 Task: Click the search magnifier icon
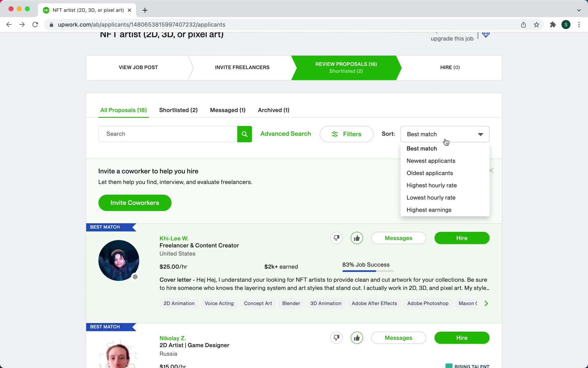coord(245,133)
